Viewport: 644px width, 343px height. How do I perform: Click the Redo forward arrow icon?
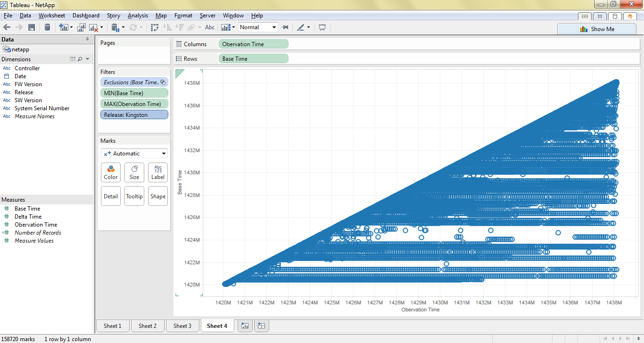click(x=19, y=27)
